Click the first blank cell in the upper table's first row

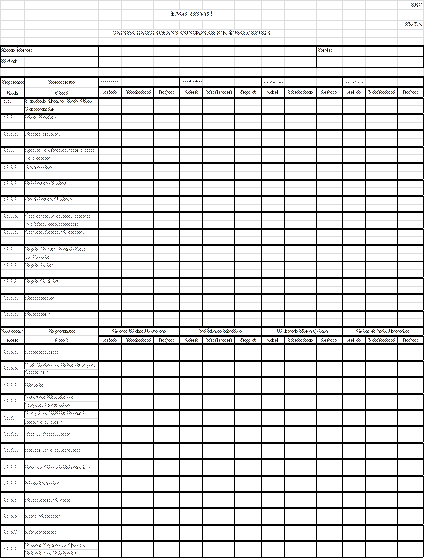(x=110, y=106)
